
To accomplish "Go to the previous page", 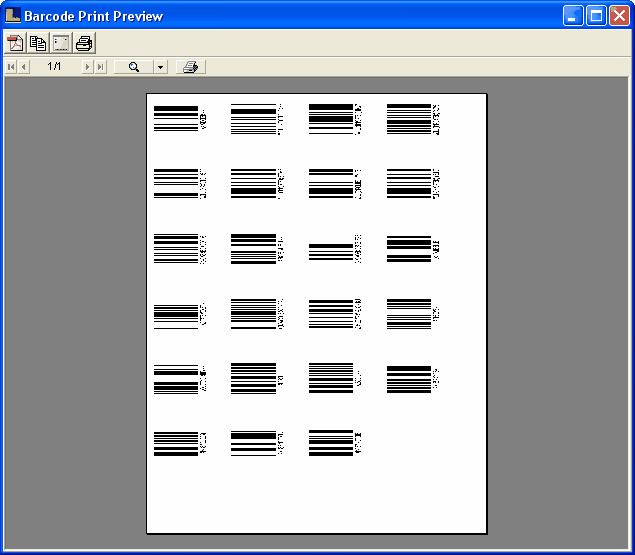I will [24, 67].
